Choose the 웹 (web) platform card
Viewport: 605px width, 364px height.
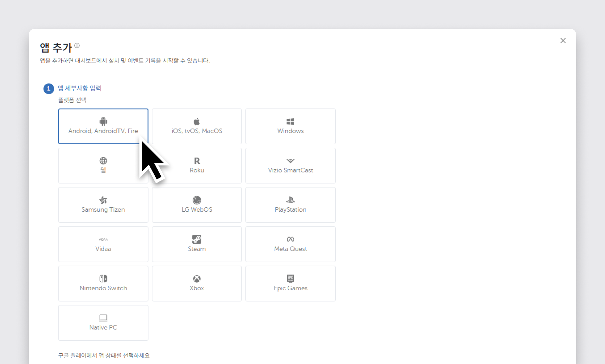pos(103,166)
